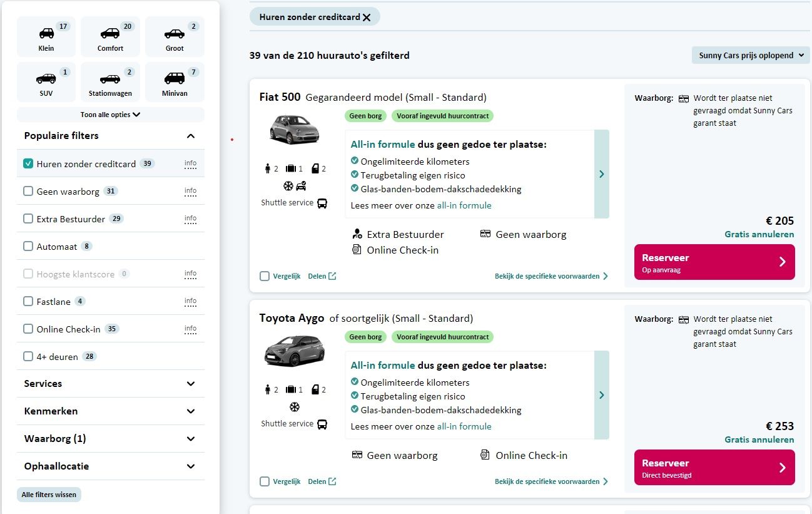Open the Sunny Cars prijs oplopend sort dropdown
The image size is (812, 514).
[x=751, y=55]
